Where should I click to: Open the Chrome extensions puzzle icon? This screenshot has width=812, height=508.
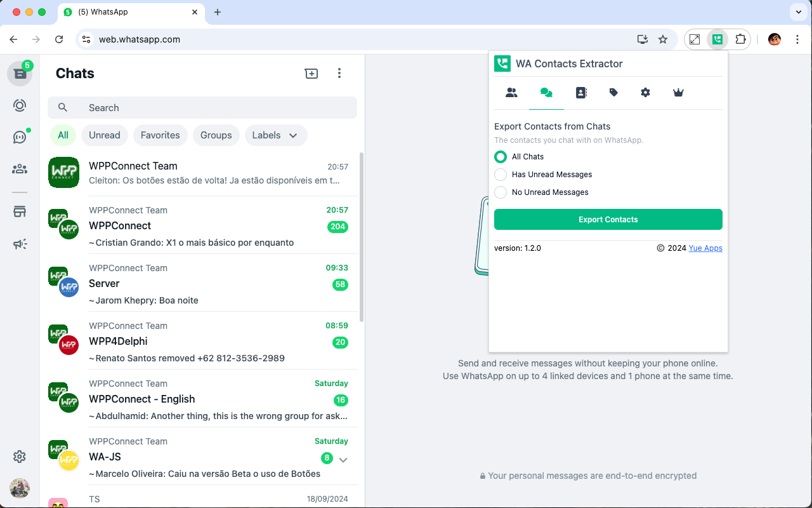click(740, 39)
